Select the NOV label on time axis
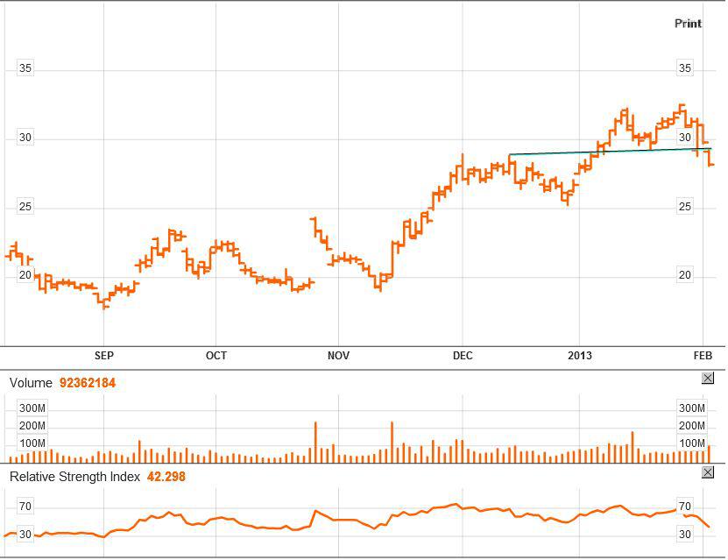The image size is (728, 560). [338, 356]
